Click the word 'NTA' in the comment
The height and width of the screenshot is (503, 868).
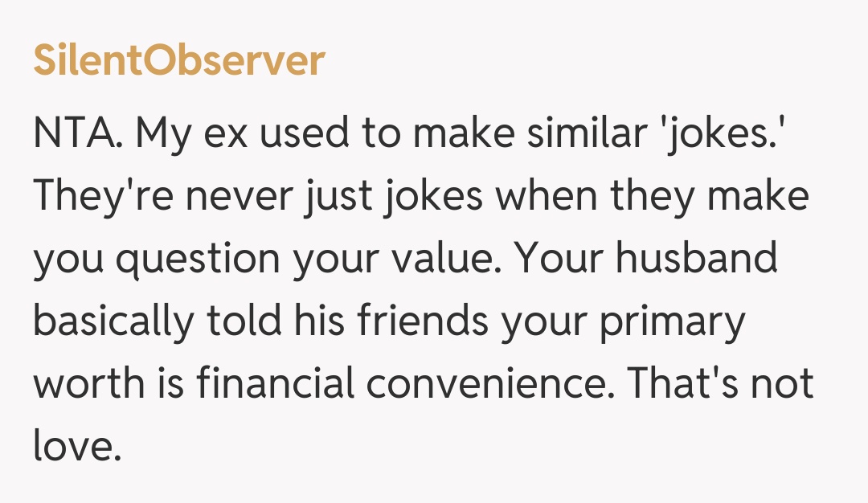tap(74, 135)
